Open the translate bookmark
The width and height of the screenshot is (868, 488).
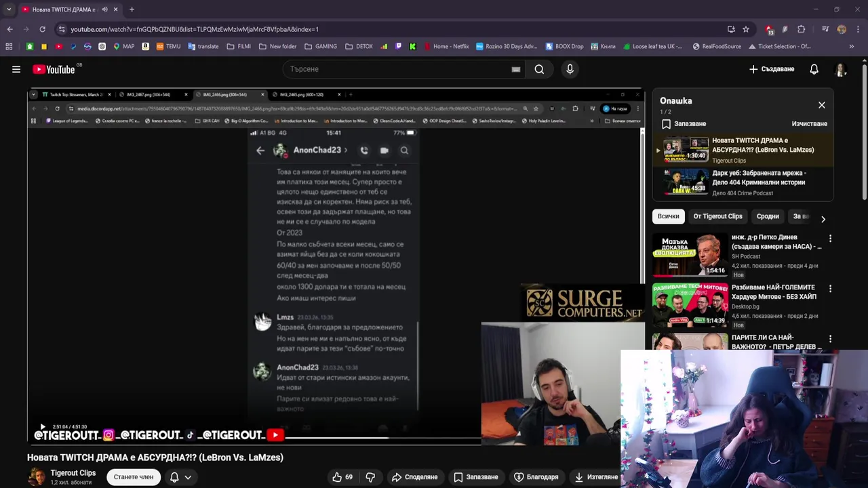pyautogui.click(x=203, y=47)
